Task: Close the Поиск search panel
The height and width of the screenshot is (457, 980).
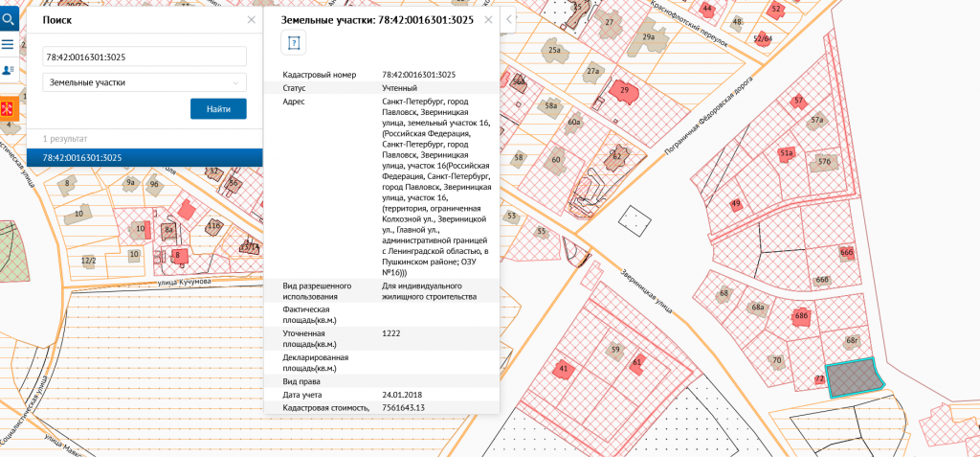Action: 252,20
